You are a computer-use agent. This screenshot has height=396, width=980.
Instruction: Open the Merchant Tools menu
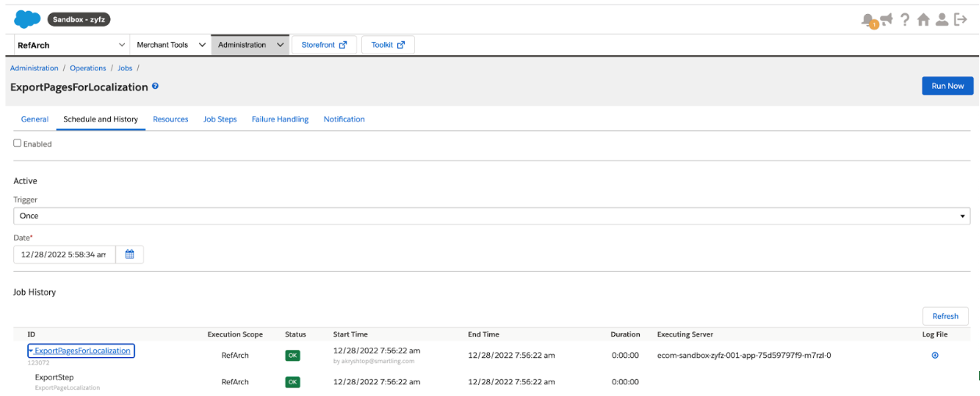(170, 45)
